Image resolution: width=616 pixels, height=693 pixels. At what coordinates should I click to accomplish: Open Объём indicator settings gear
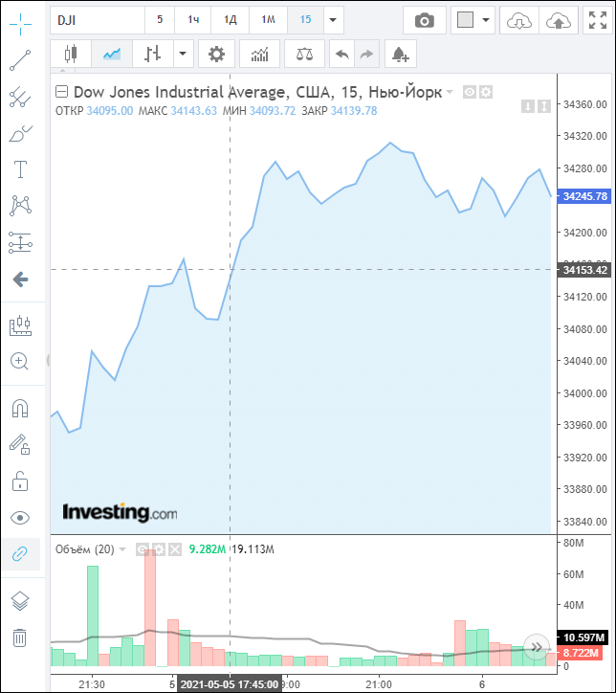click(x=159, y=549)
